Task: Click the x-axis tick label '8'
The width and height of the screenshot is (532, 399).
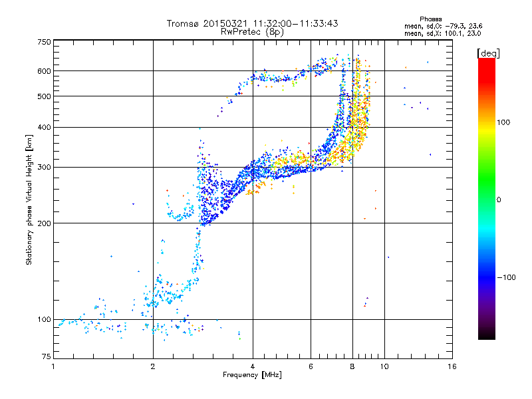Action: 352,366
